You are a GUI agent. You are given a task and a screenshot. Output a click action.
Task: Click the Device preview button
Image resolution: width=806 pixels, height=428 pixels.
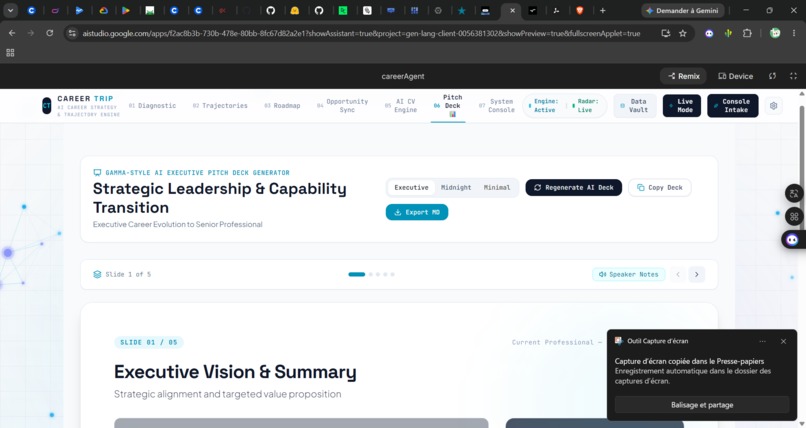[x=736, y=76]
